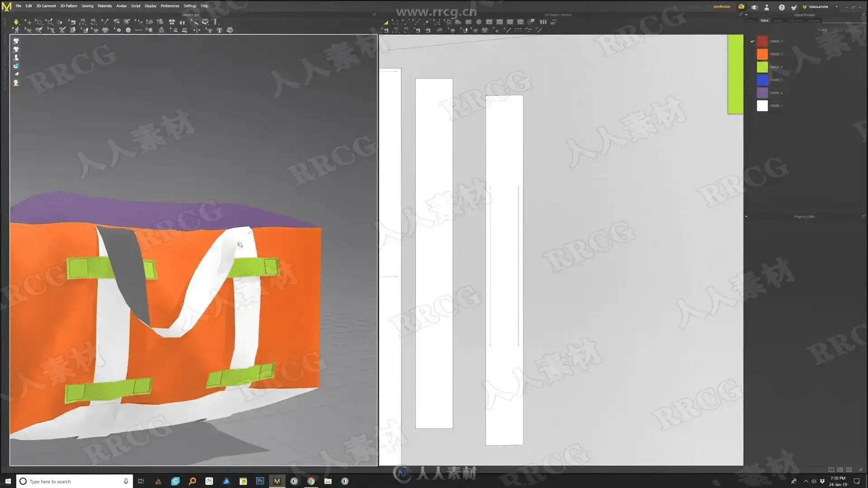Click the yellow Simulate arrow icon
The width and height of the screenshot is (868, 488).
click(x=16, y=22)
